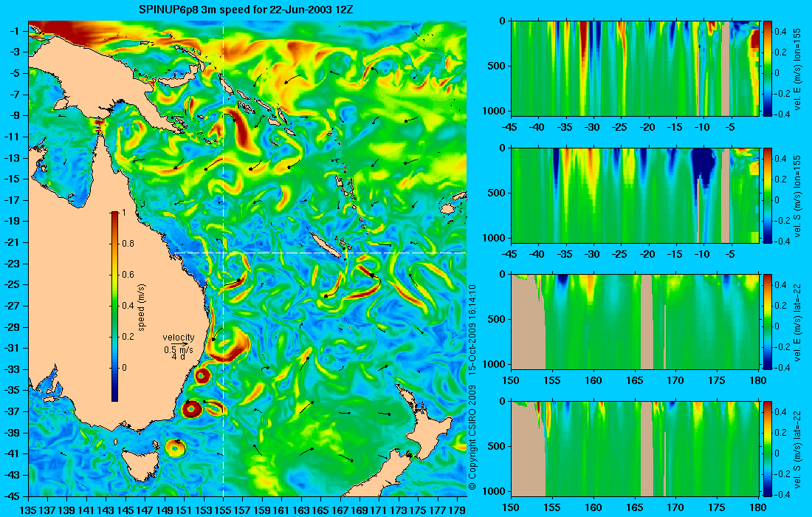
Task: Click the '-10' tick under the second section plot
Action: click(x=702, y=254)
